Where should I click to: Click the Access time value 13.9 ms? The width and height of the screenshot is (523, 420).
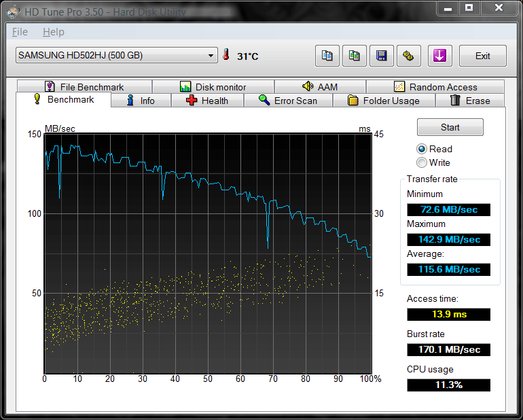448,314
